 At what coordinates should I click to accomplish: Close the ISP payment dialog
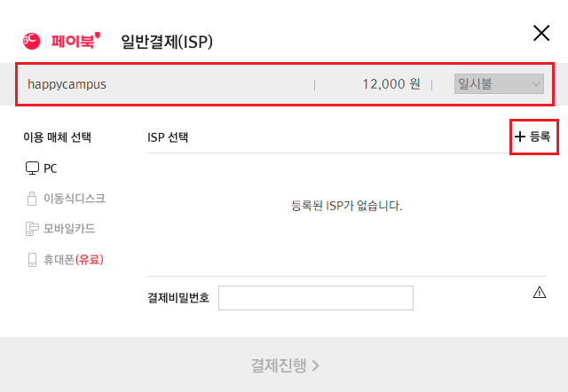[540, 34]
